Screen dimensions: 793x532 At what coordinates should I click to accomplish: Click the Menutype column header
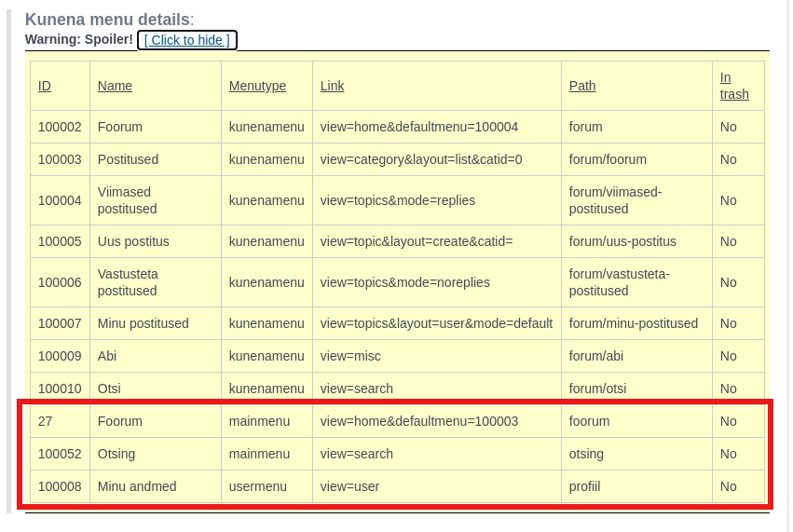pyautogui.click(x=257, y=86)
